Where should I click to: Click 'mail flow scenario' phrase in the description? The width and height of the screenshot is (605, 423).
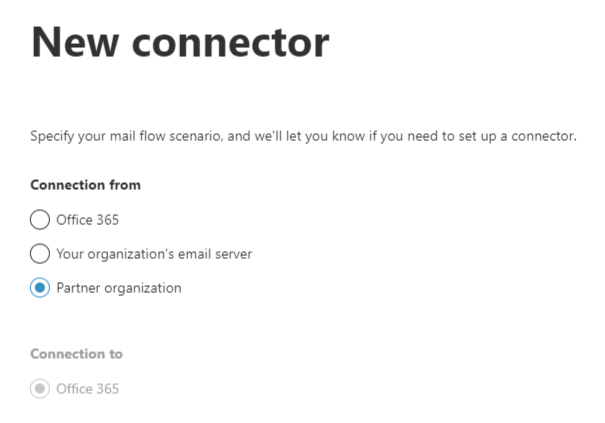(152, 135)
